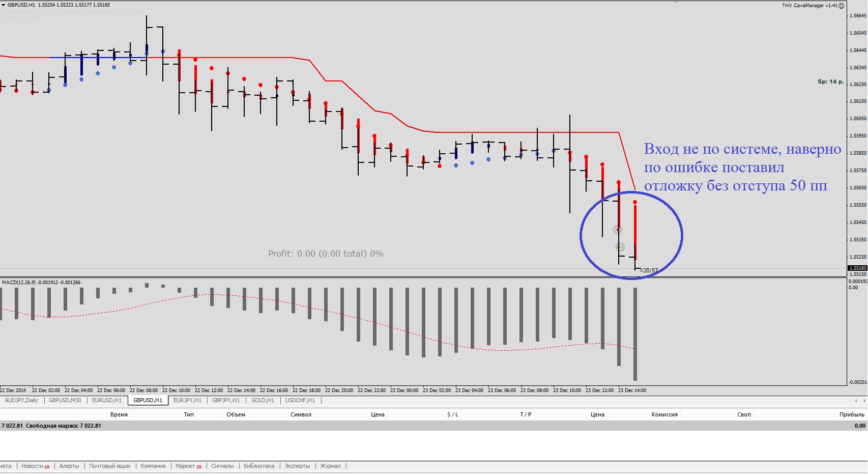868x474 pixels.
Task: Open the Алерты terminal tab
Action: pos(69,466)
